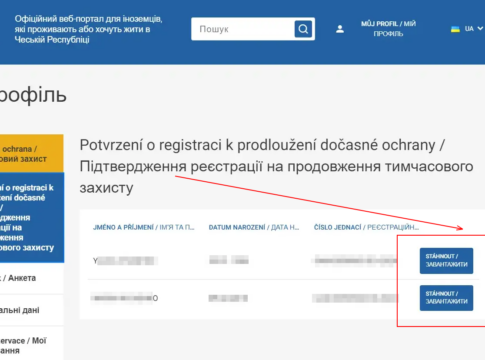Image resolution: width=485 pixels, height=360 pixels.
Task: Click DATUM NAROZENÍ column header
Action: tap(254, 227)
